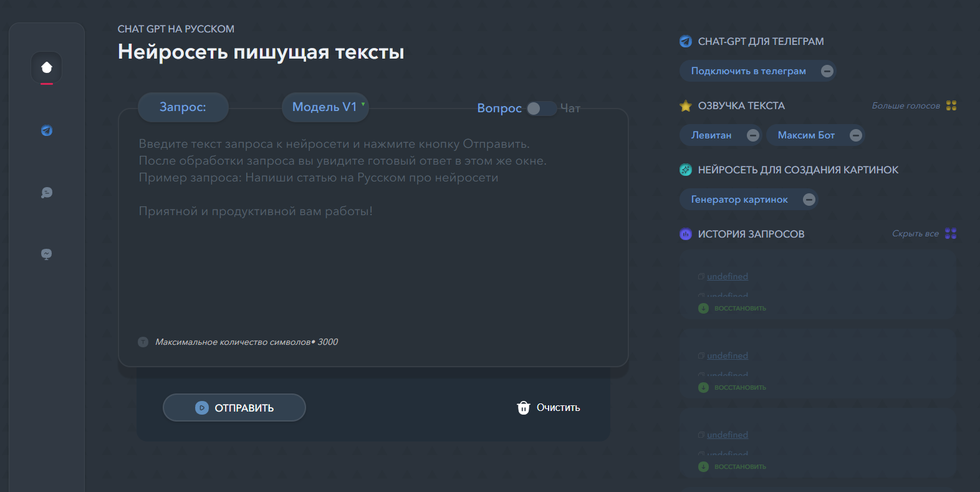Open the Модель V1 dropdown
The width and height of the screenshot is (980, 492).
pyautogui.click(x=325, y=107)
